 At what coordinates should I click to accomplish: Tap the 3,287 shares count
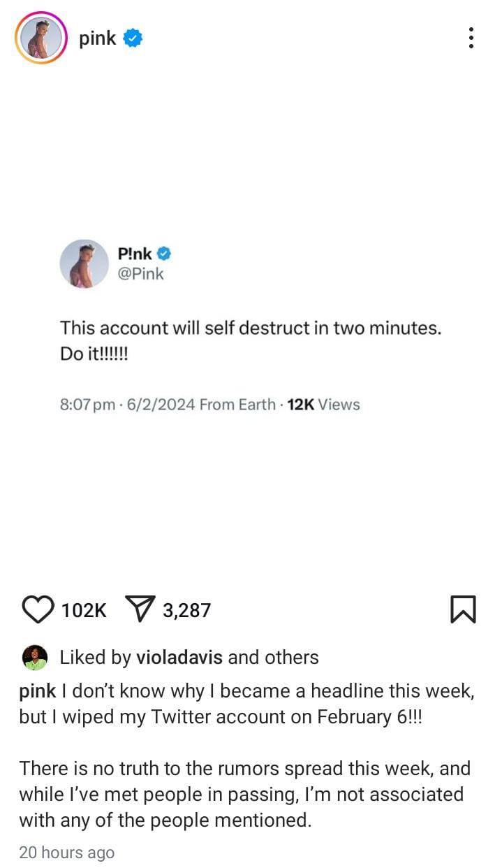pos(186,610)
